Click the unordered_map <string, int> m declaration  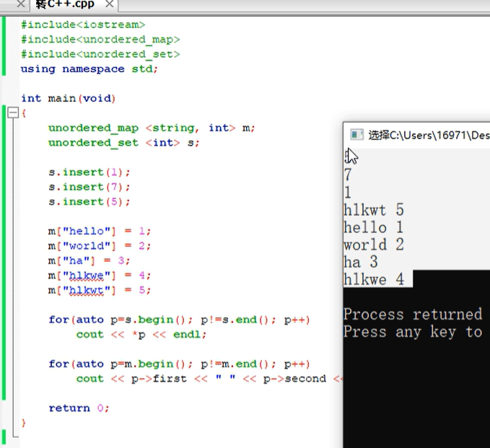pos(152,128)
